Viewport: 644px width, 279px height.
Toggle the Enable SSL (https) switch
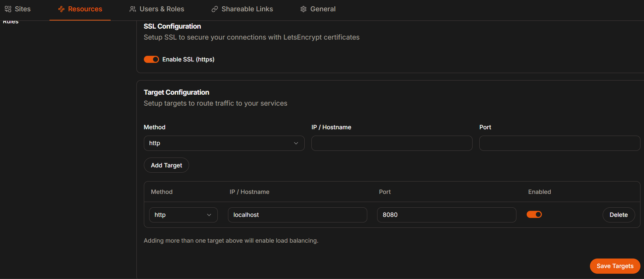tap(151, 59)
